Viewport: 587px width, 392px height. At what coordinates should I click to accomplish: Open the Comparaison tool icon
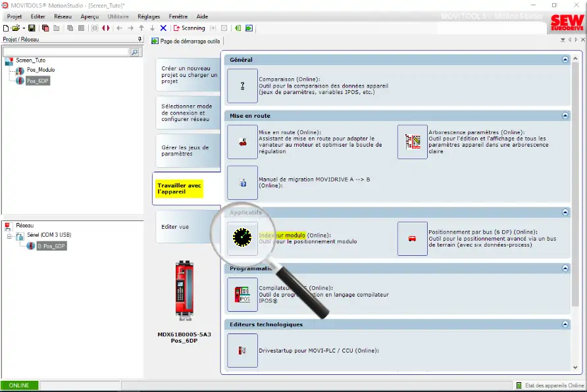coord(242,86)
